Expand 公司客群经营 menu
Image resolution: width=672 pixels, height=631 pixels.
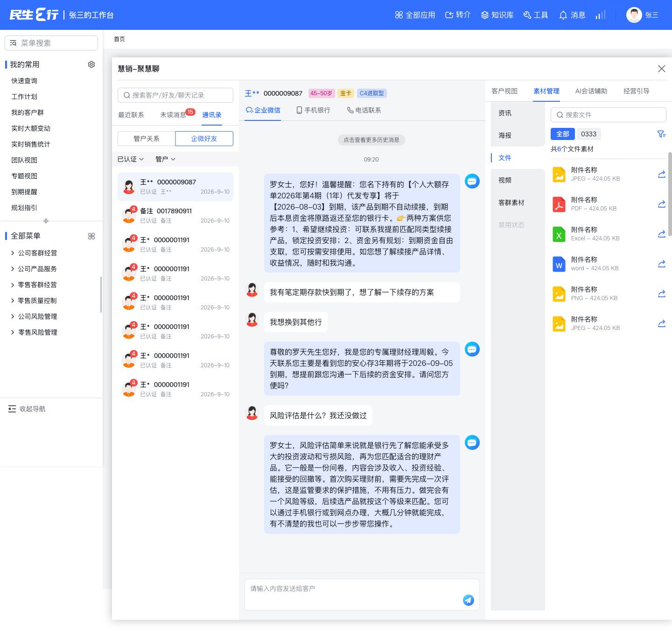tap(34, 253)
